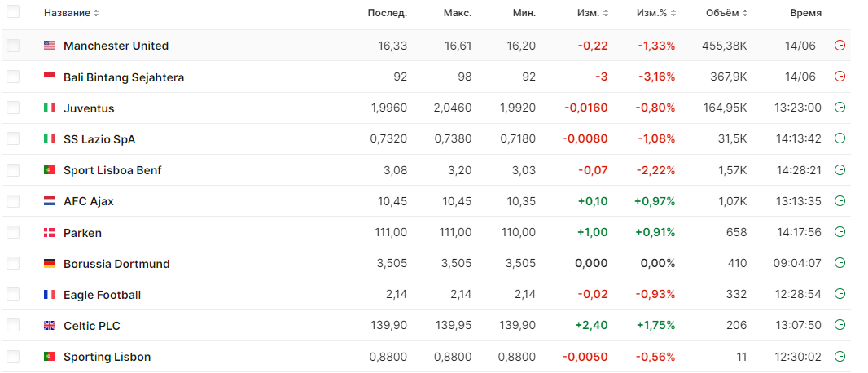Click Celtic PLC's change value +2,40

[592, 326]
